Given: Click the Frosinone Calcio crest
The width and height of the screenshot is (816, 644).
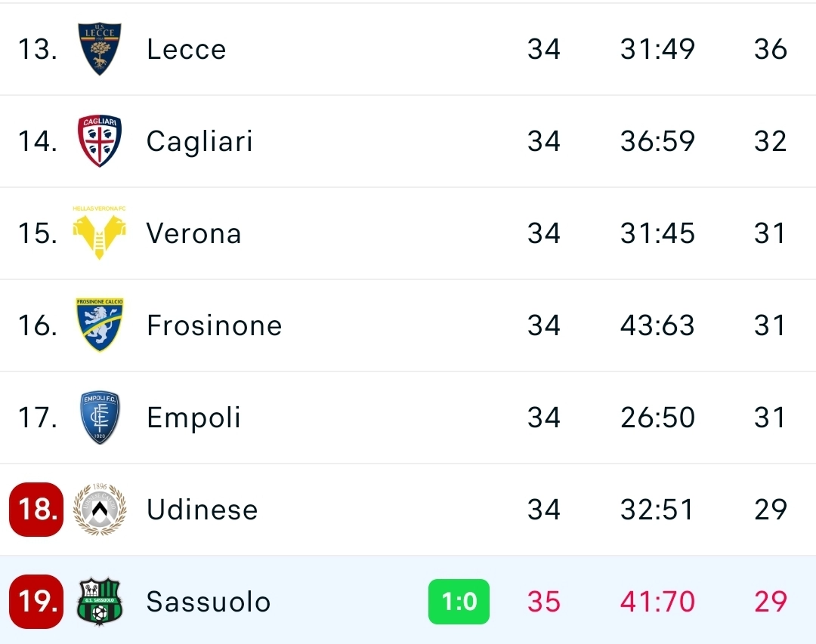Looking at the screenshot, I should click(99, 325).
